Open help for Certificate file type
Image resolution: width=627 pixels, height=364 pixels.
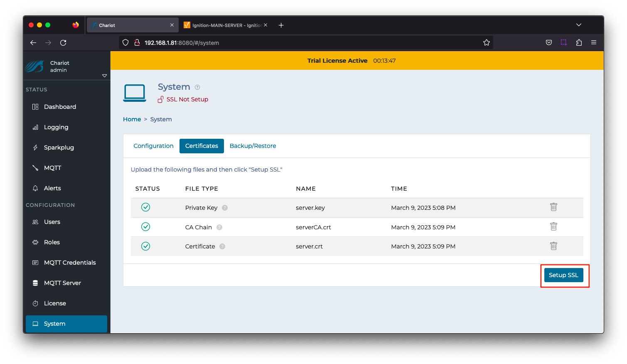(222, 246)
